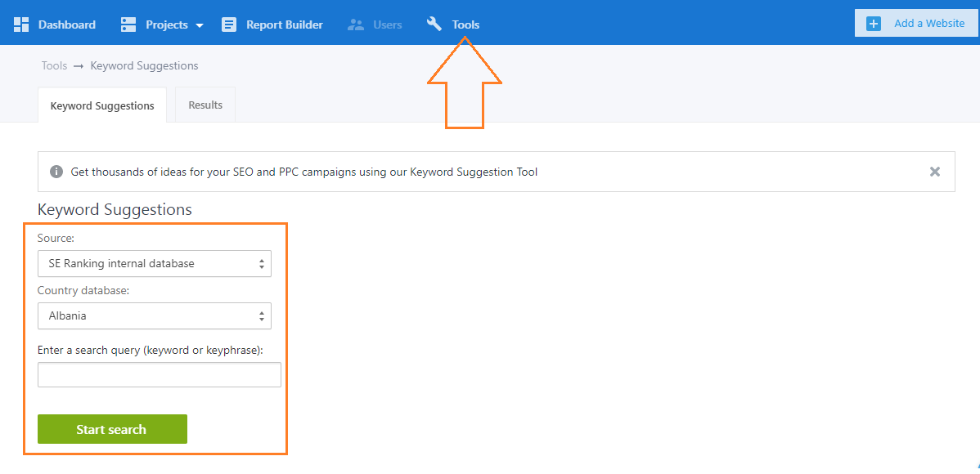This screenshot has height=474, width=980.
Task: Open the Country database dropdown
Action: pos(155,316)
